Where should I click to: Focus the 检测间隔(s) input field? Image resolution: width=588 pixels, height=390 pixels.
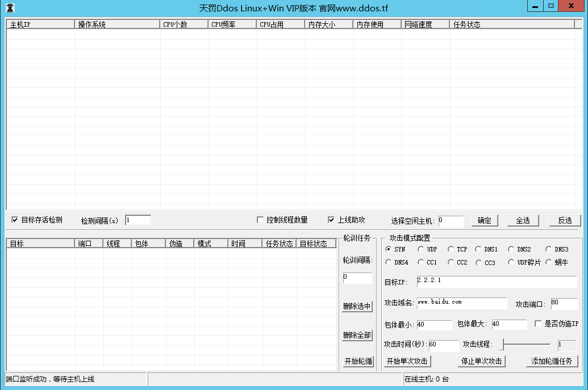[x=138, y=220]
